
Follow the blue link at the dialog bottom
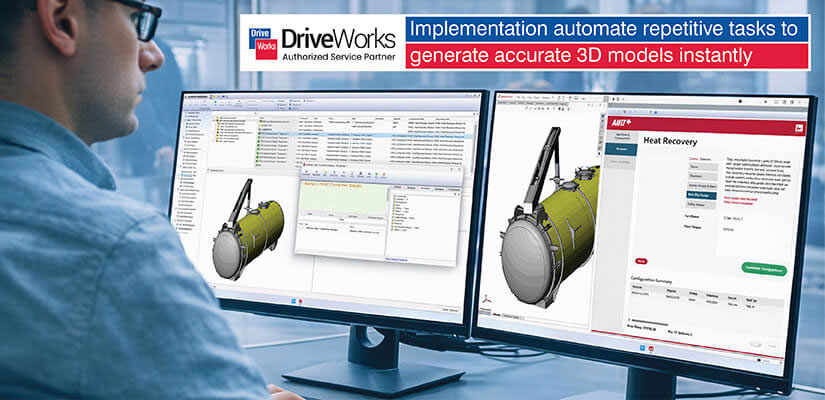pos(396,260)
